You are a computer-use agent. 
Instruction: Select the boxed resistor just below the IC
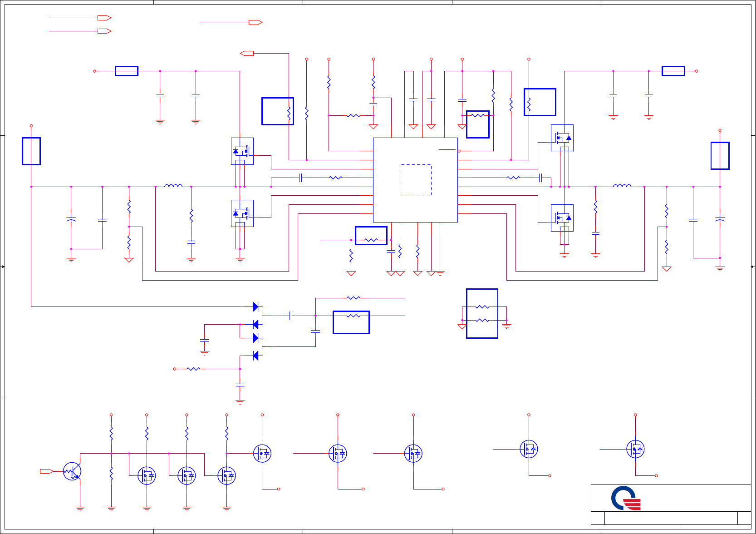tap(371, 236)
